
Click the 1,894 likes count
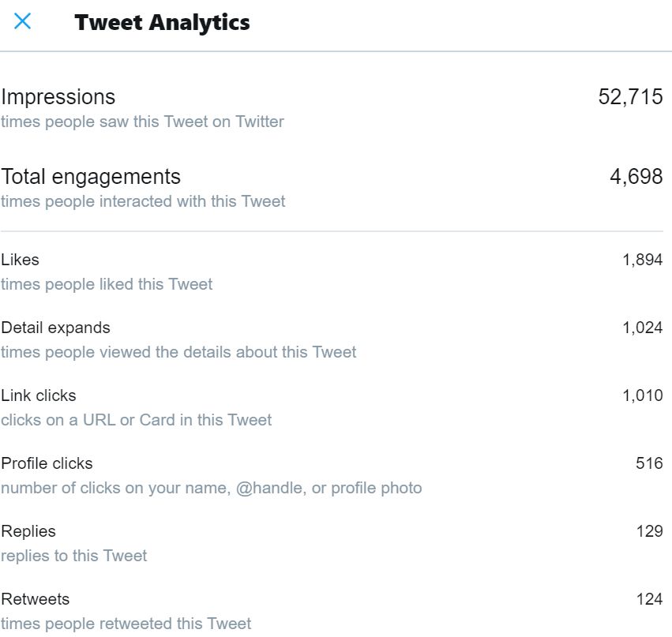pos(643,260)
